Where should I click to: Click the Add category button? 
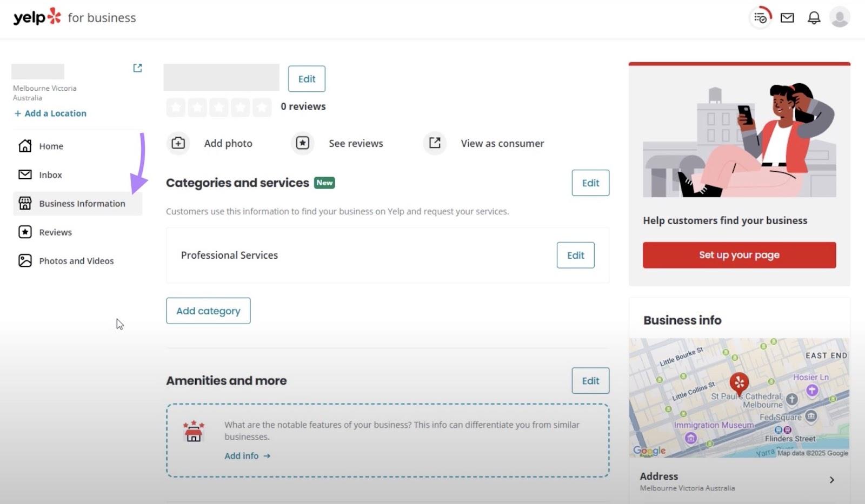[208, 311]
